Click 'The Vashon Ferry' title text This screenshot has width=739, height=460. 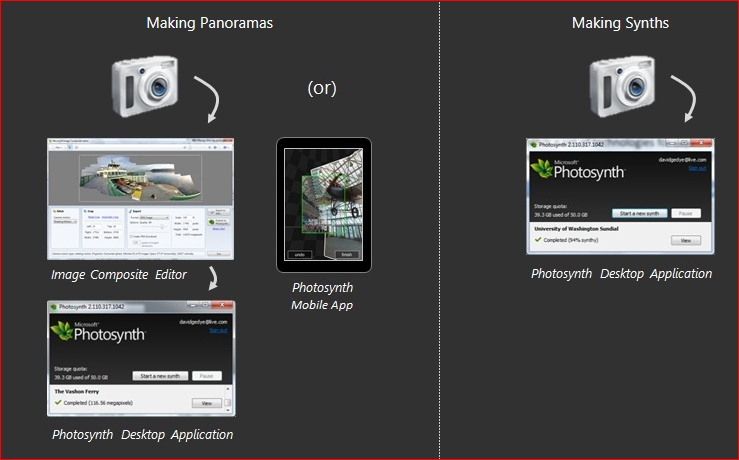(x=76, y=391)
